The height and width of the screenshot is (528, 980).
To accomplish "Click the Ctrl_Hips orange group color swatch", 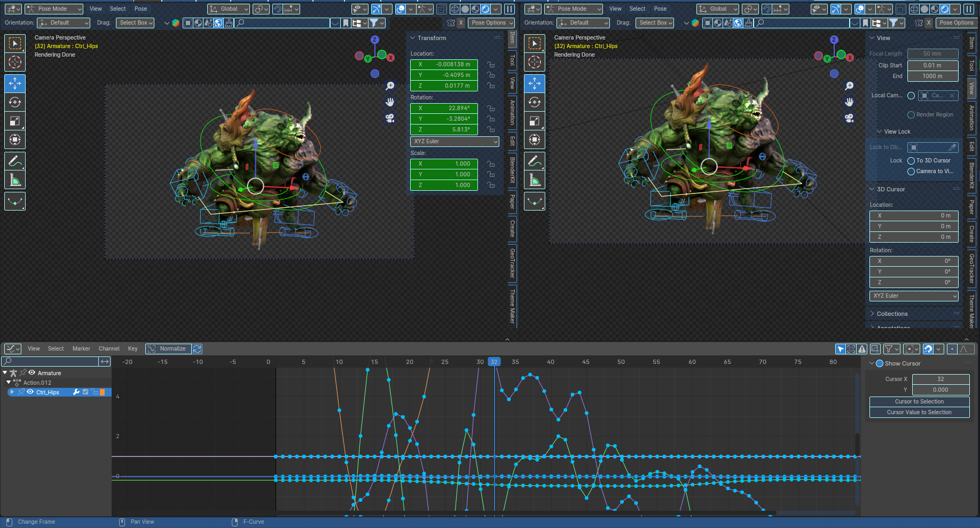I will click(103, 392).
